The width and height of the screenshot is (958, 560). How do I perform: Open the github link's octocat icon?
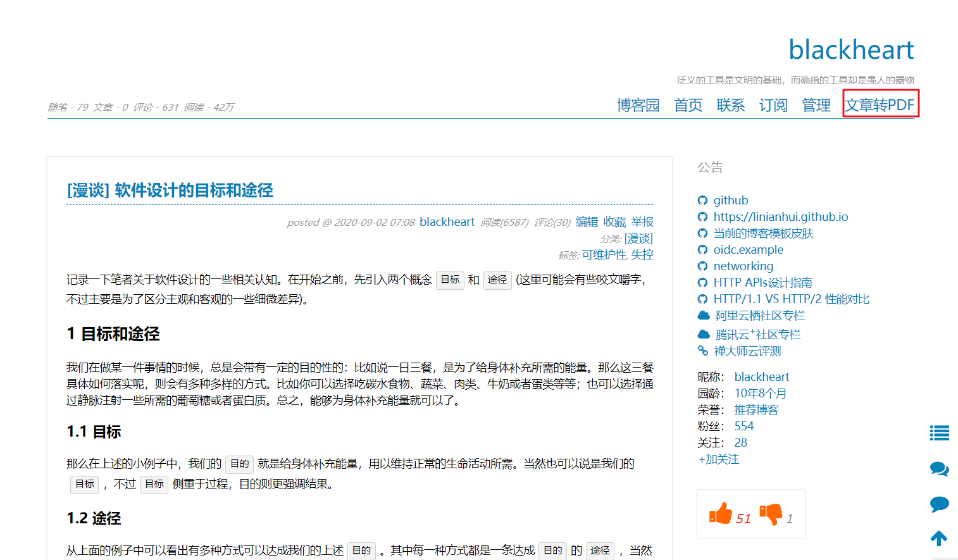(x=703, y=200)
